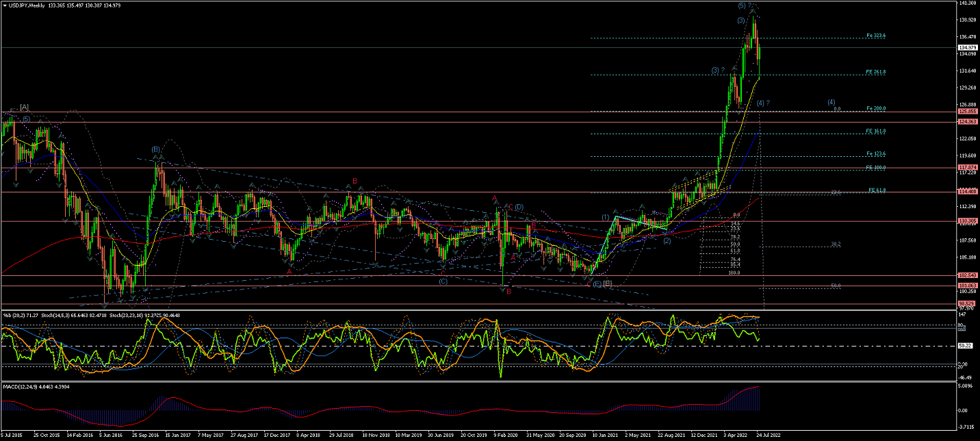Select the Fe 323.6 Fibonacci expansion label
The image size is (980, 441).
click(x=876, y=36)
